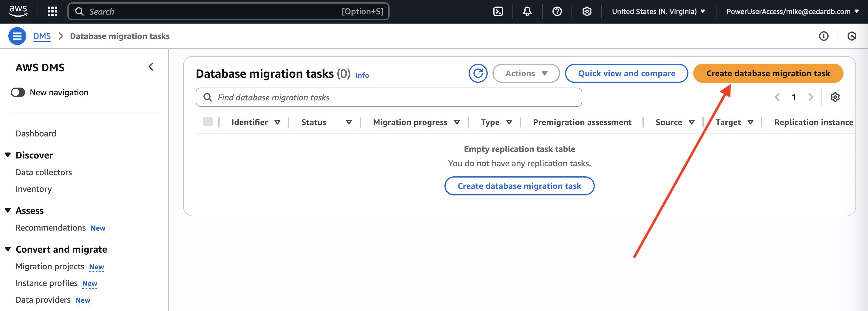Click the orange Create database migration task button
Image resolution: width=868 pixels, height=311 pixels.
[768, 73]
